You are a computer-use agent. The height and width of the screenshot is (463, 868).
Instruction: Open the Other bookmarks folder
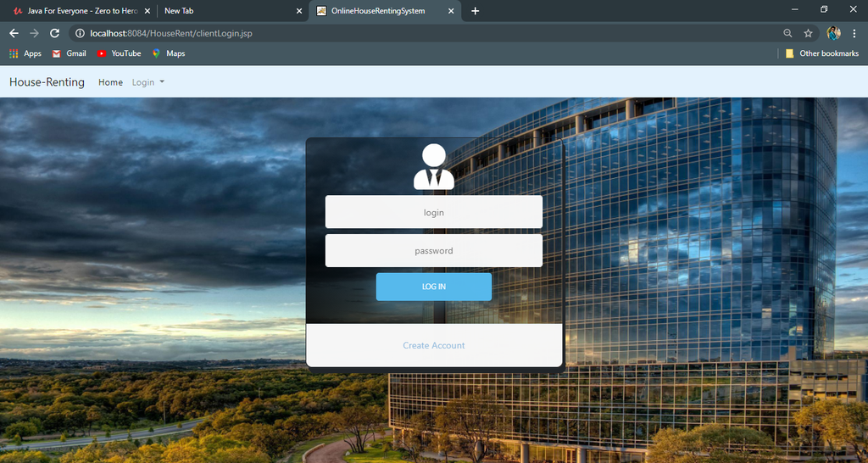(x=822, y=53)
